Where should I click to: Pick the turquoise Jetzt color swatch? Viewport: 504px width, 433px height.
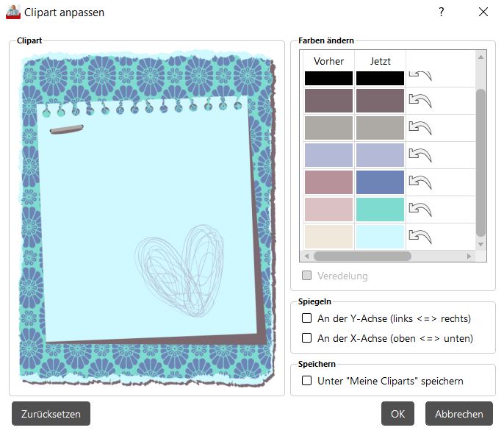tap(380, 210)
